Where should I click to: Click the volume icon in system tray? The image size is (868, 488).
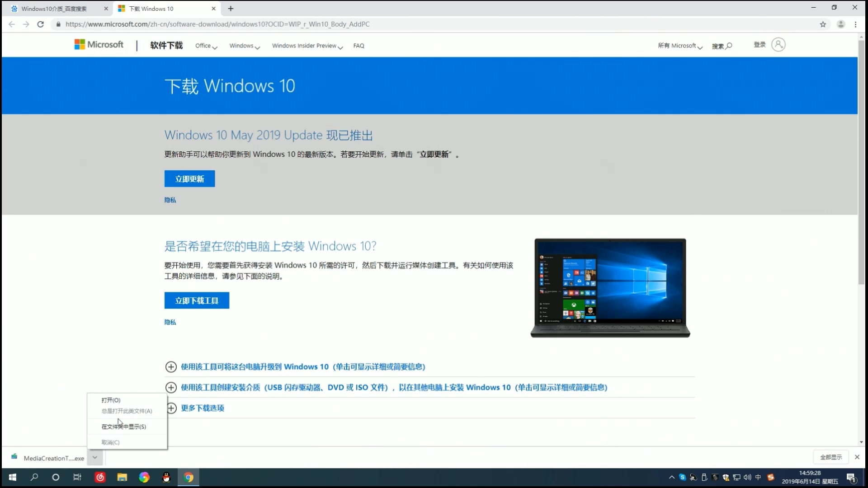pyautogui.click(x=748, y=477)
